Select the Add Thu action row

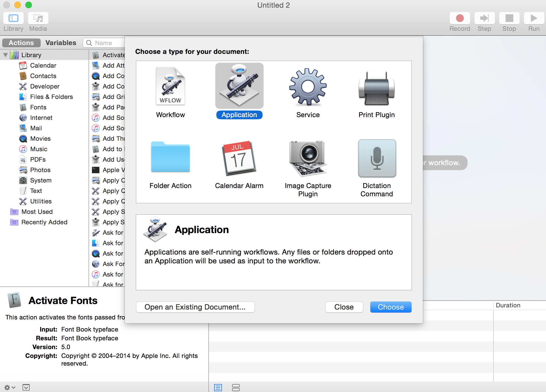pyautogui.click(x=107, y=139)
